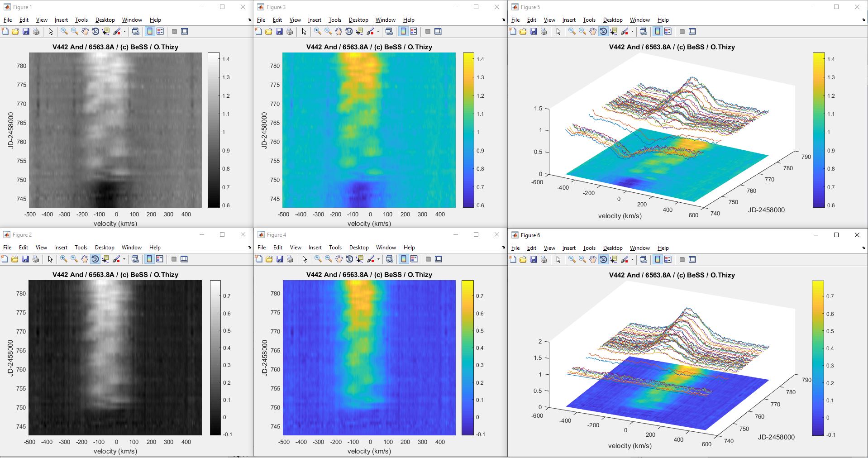This screenshot has width=868, height=458.
Task: Select Zoom Out tool in Figure 6
Action: tap(582, 259)
